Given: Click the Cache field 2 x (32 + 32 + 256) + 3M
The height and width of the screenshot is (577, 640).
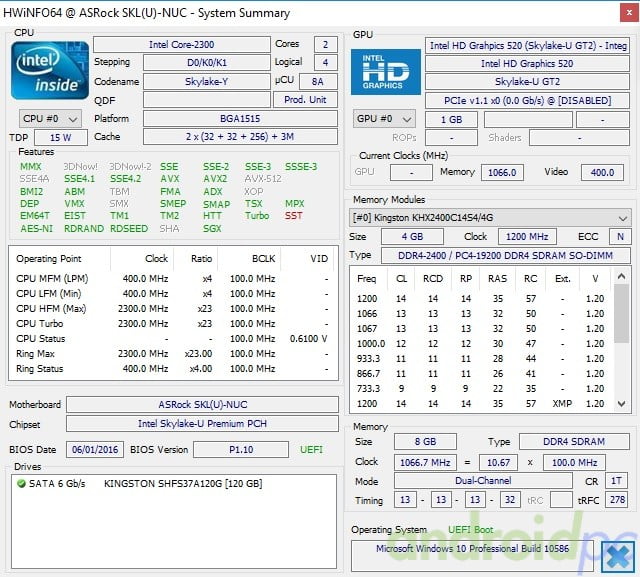Looking at the screenshot, I should click(x=240, y=137).
